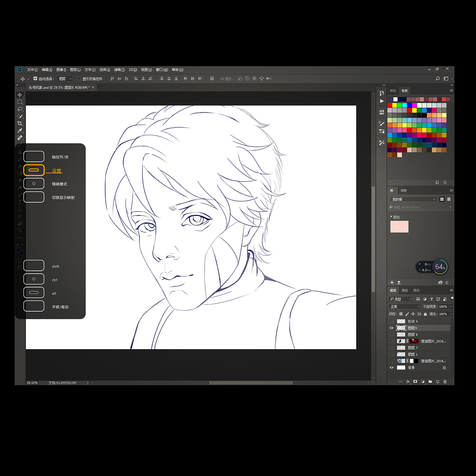Open the History panel icon
This screenshot has width=476, height=476.
[x=382, y=93]
